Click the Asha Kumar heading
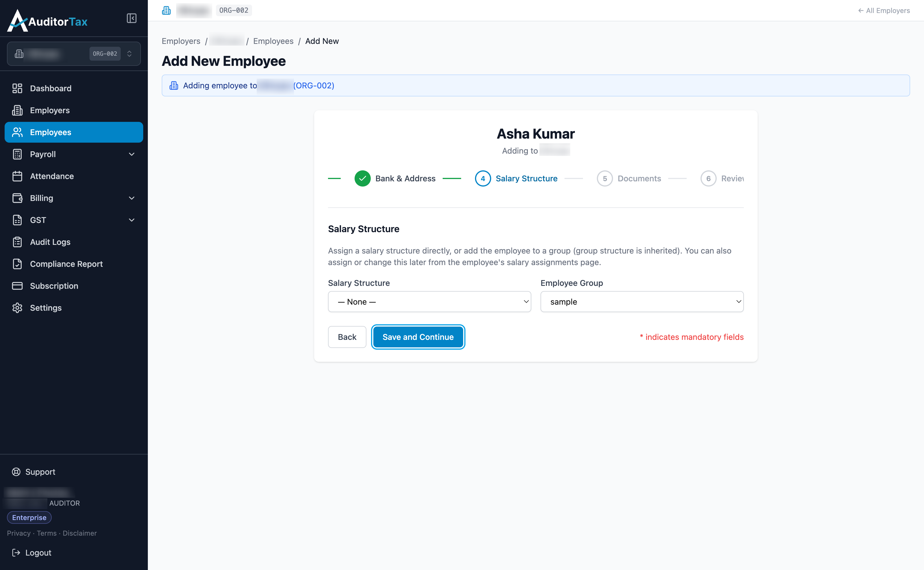The image size is (924, 570). (536, 134)
